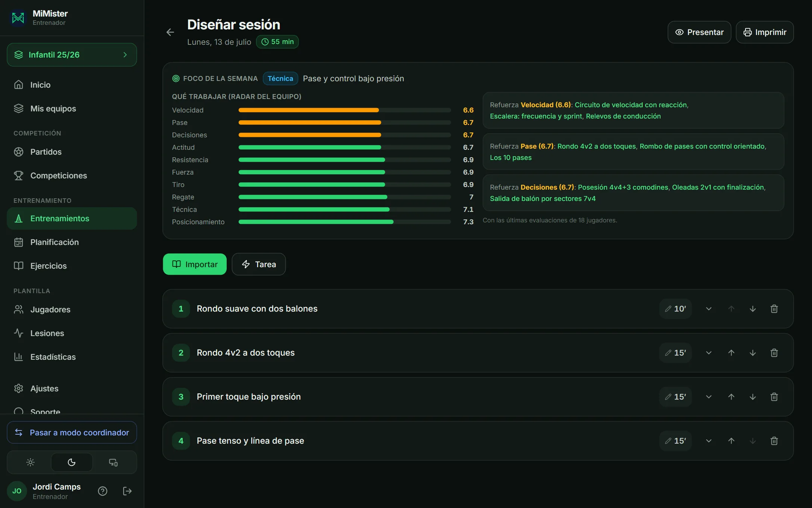This screenshot has width=812, height=508.
Task: Click the green Importar button
Action: [195, 265]
